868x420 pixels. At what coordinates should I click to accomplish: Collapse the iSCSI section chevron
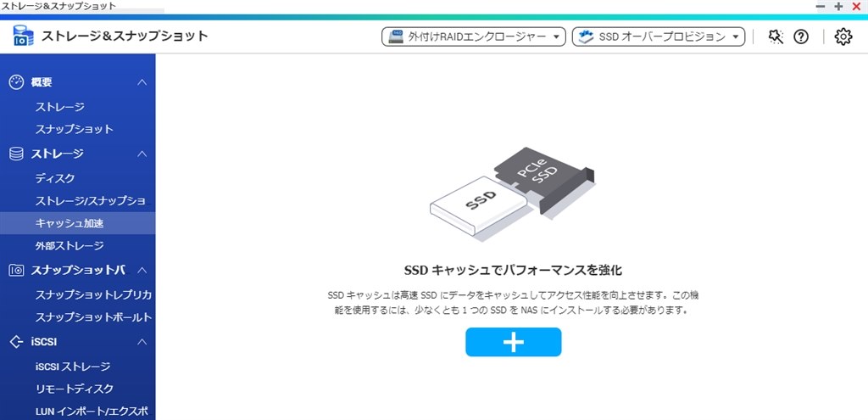click(x=142, y=342)
